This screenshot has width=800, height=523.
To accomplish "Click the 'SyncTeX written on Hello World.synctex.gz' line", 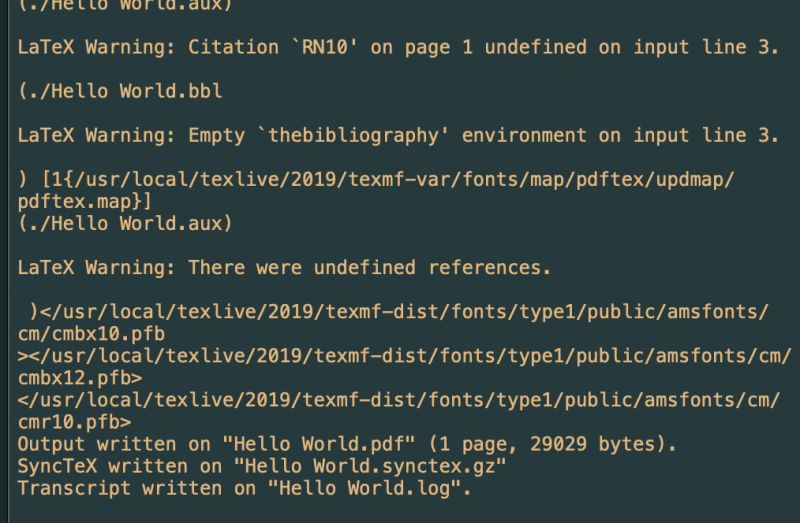I will tap(262, 466).
